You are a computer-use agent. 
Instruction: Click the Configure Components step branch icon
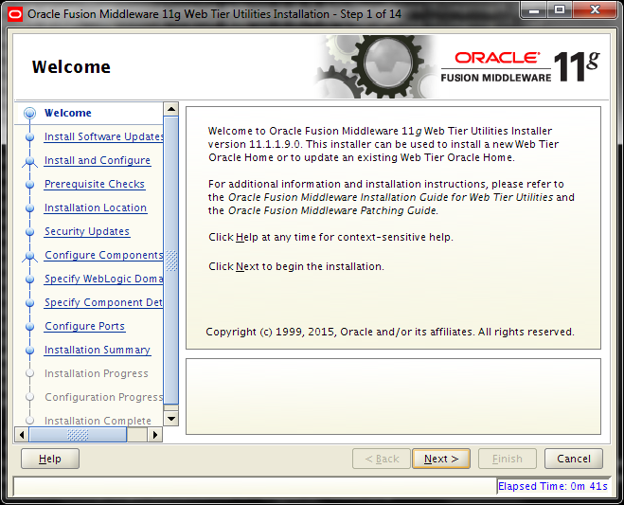(x=30, y=256)
